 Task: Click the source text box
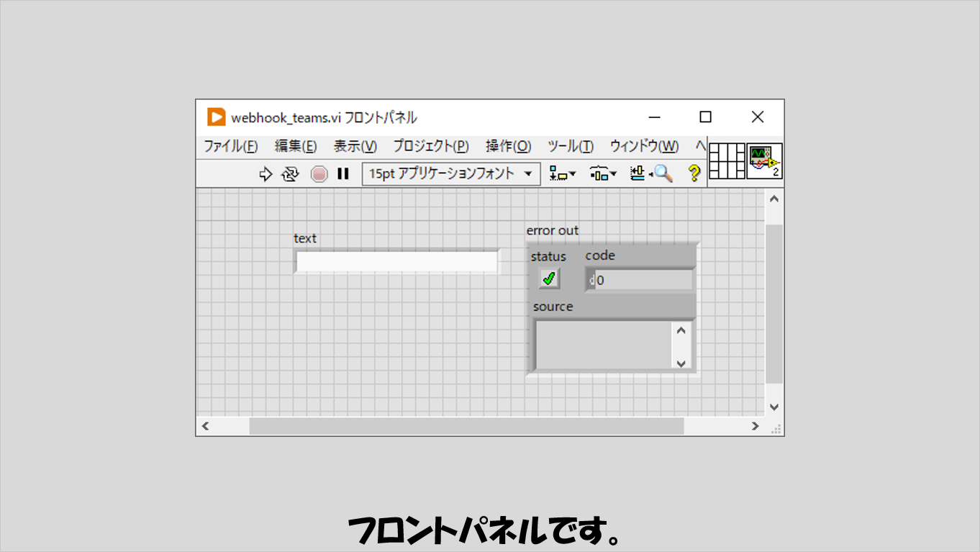coord(603,345)
